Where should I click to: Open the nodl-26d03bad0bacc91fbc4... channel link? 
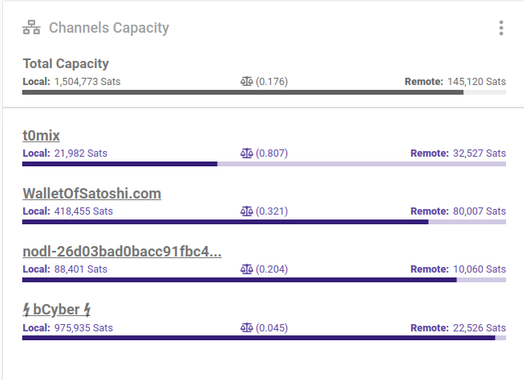point(122,251)
